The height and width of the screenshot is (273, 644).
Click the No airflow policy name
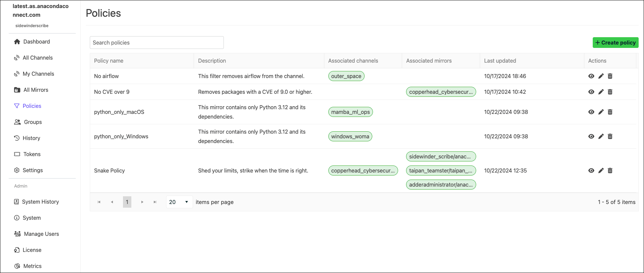click(x=107, y=76)
